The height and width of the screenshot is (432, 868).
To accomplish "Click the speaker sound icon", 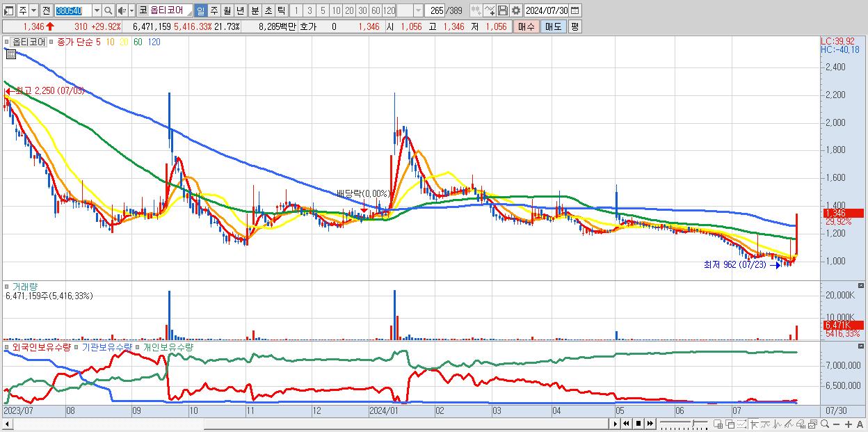I will [122, 11].
